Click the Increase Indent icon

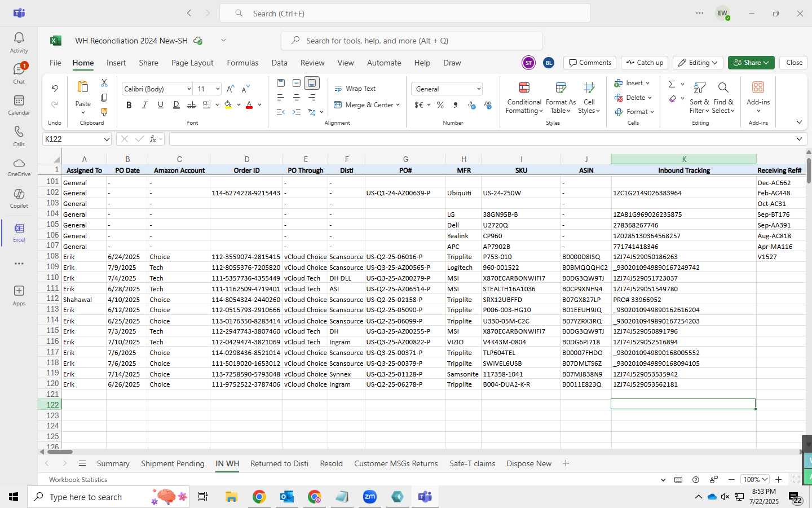(297, 112)
